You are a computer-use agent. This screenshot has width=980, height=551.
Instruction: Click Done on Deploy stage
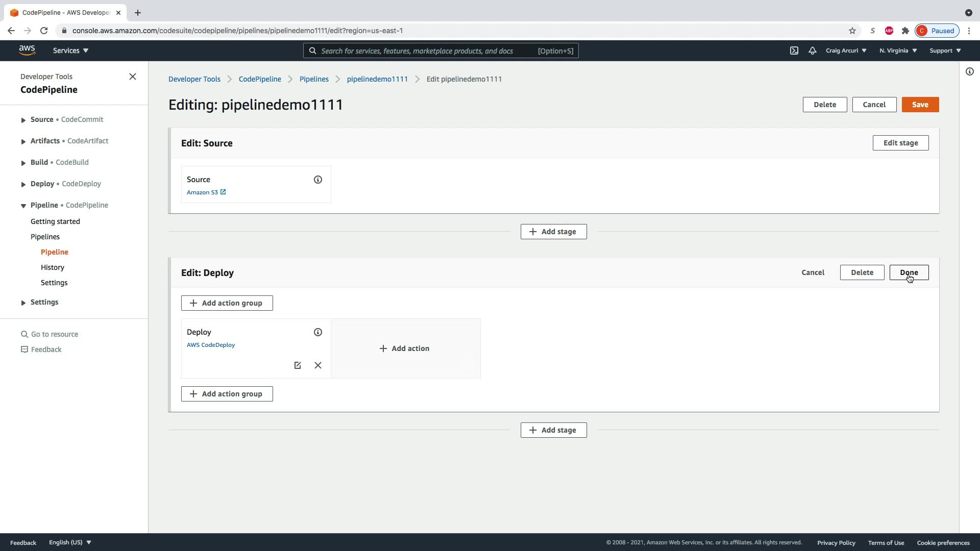pyautogui.click(x=909, y=272)
